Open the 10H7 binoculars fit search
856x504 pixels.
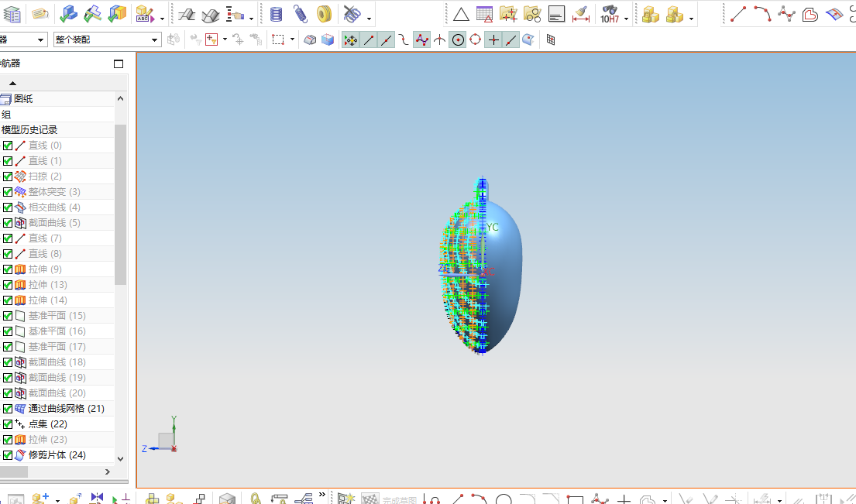click(x=609, y=14)
